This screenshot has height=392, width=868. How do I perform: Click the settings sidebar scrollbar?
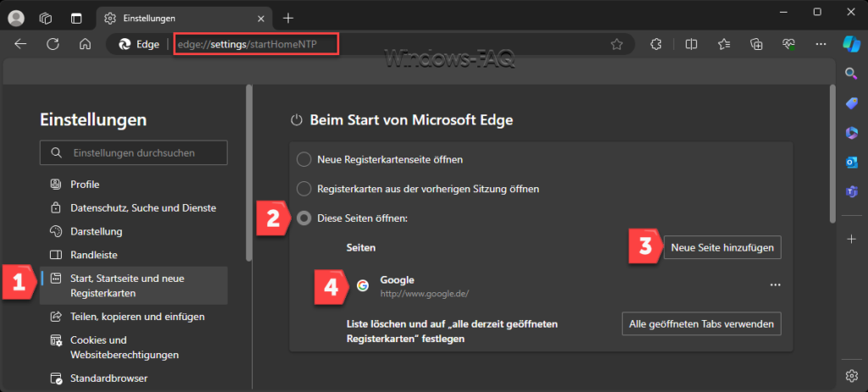250,173
